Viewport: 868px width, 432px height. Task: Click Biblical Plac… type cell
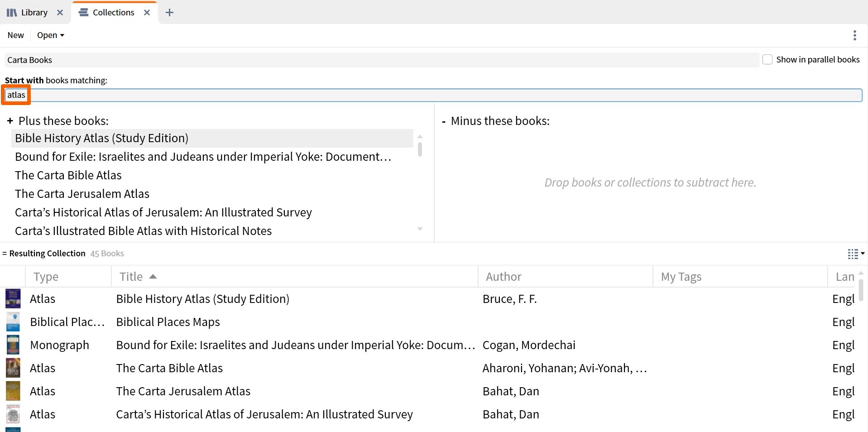click(x=67, y=322)
